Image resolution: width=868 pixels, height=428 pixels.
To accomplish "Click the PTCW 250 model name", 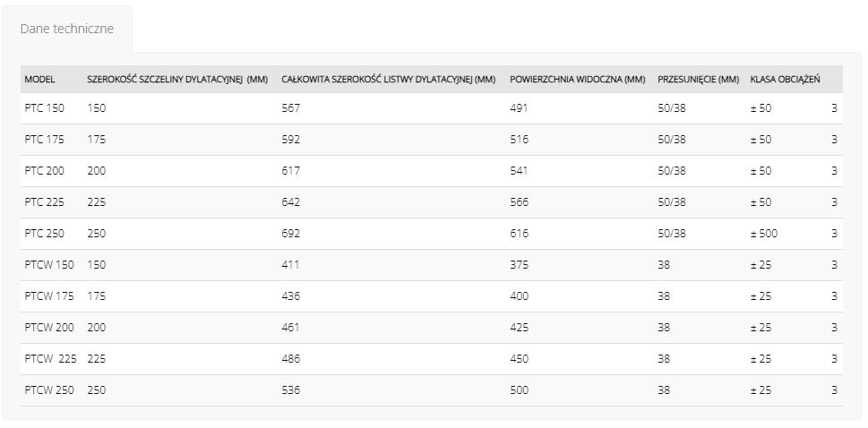I will click(x=49, y=389).
